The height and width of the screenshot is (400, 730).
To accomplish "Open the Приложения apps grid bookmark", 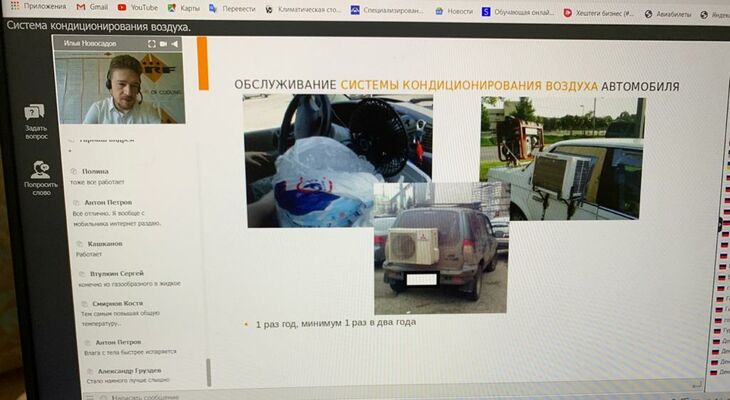I will point(39,6).
